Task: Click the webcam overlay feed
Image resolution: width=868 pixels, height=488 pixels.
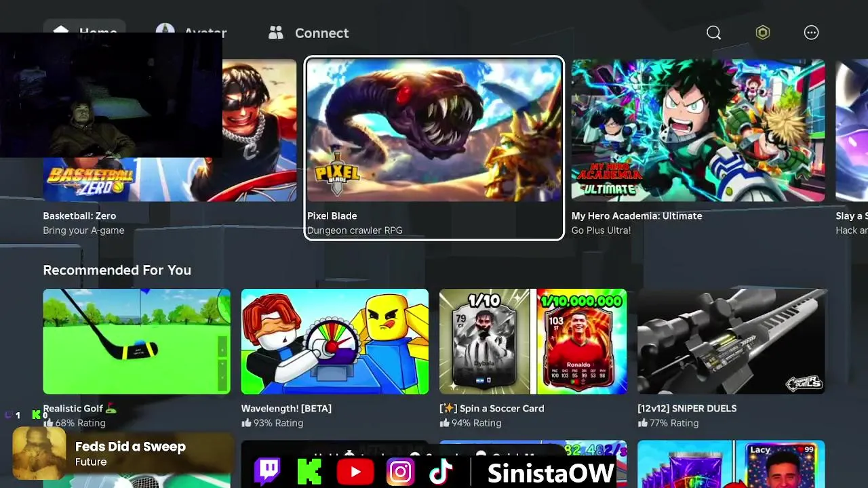Action: point(111,95)
